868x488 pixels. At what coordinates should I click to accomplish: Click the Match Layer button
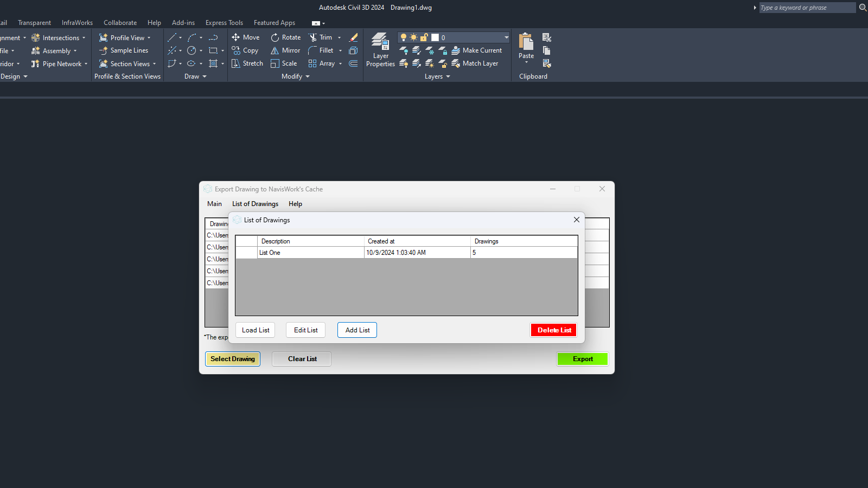tap(475, 63)
